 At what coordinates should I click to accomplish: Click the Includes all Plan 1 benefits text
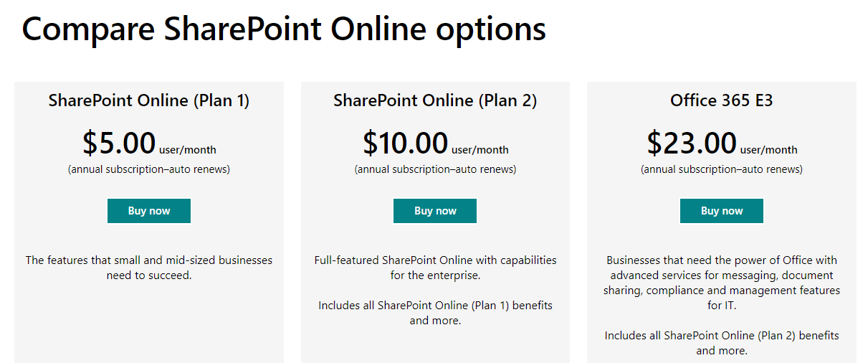[435, 313]
